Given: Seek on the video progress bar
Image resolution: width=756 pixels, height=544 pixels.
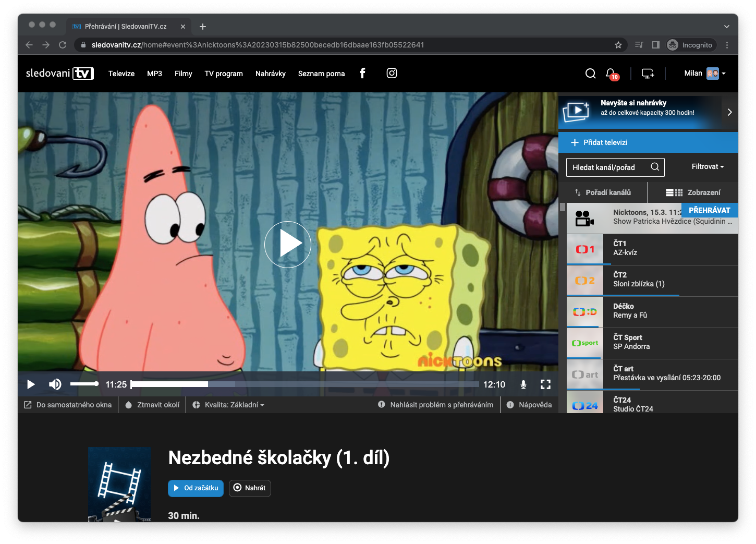Looking at the screenshot, I should pos(304,384).
